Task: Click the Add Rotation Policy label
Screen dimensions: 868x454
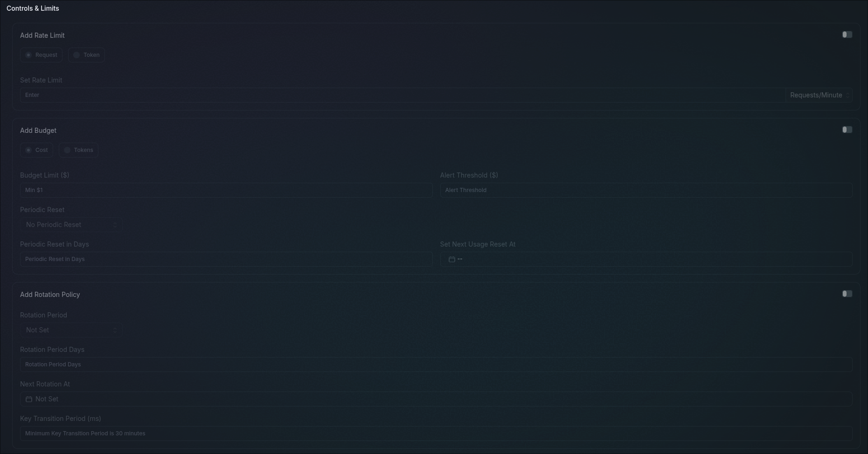Action: tap(50, 295)
